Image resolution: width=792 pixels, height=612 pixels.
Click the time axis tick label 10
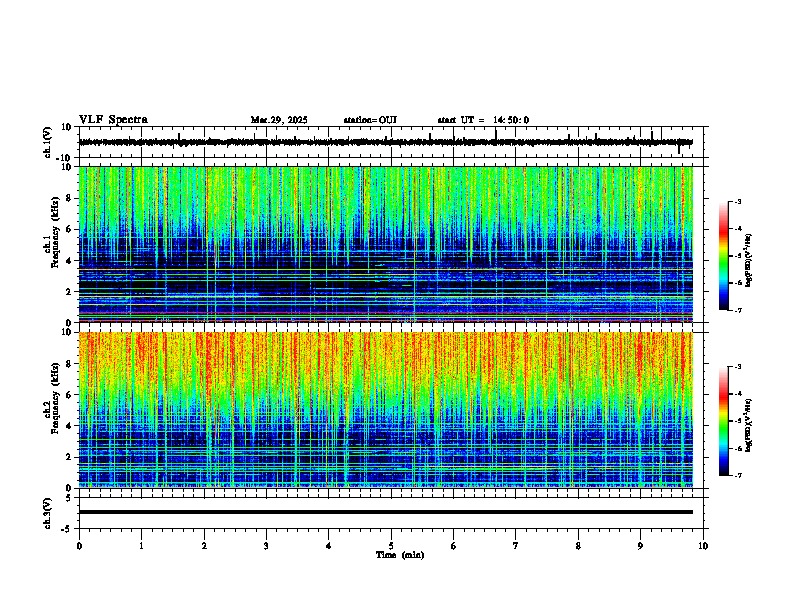click(703, 546)
